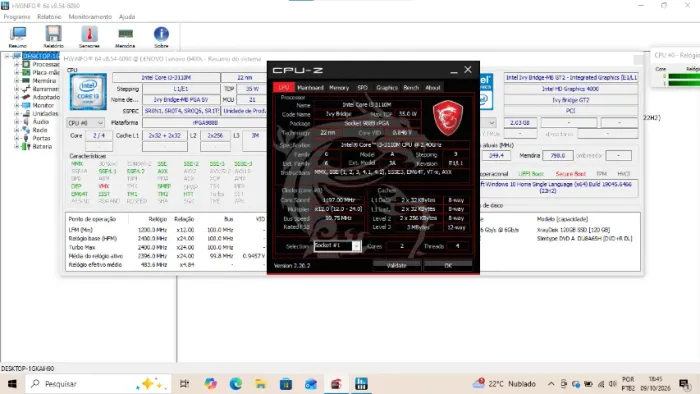
Task: Click the Intel Core i3 logo image
Action: coord(88,91)
